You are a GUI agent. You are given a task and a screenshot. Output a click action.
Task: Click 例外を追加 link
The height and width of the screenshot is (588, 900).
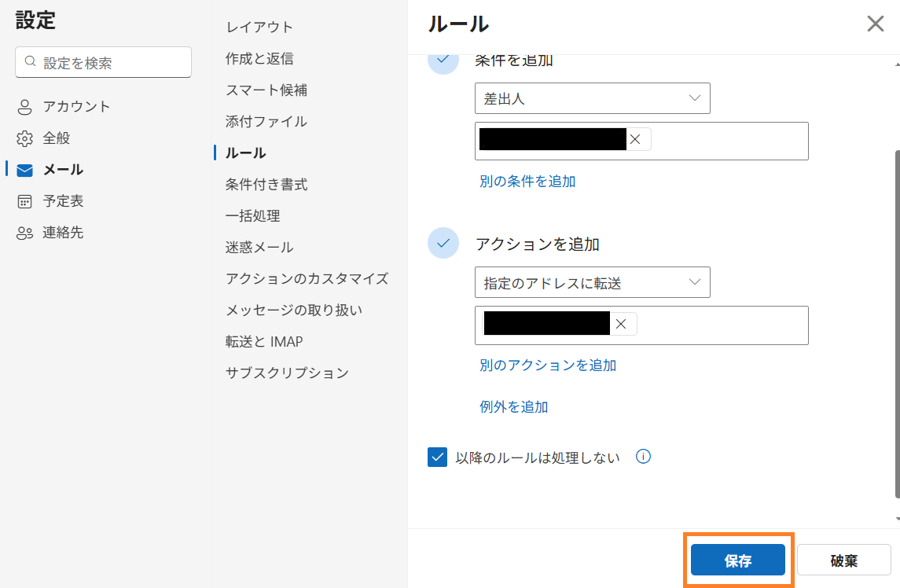click(513, 406)
